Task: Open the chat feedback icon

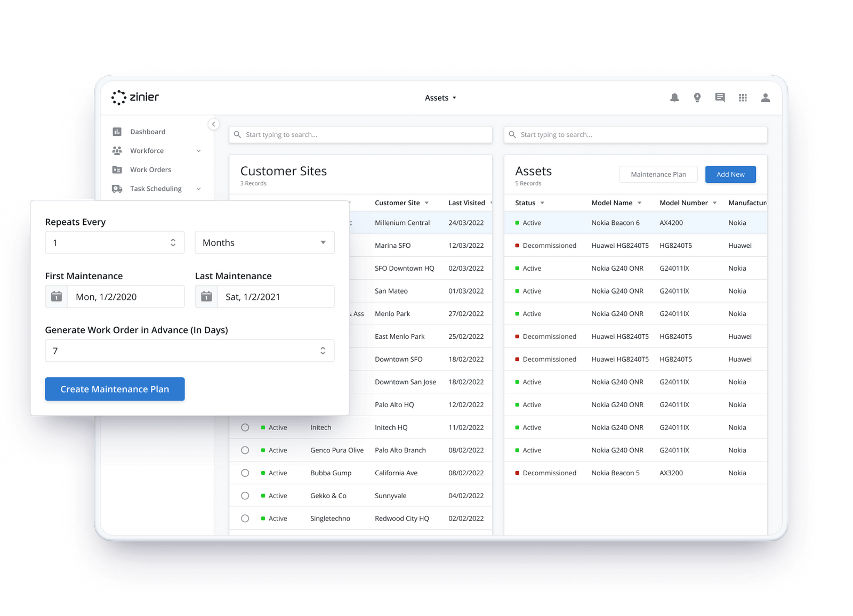Action: click(720, 98)
